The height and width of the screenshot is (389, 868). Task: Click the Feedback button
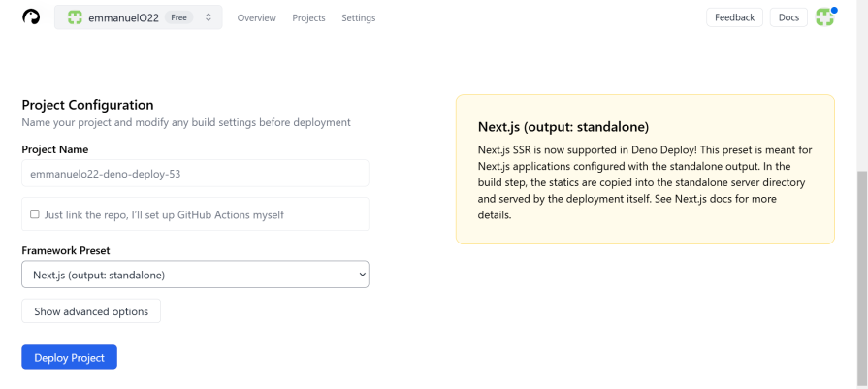tap(734, 17)
